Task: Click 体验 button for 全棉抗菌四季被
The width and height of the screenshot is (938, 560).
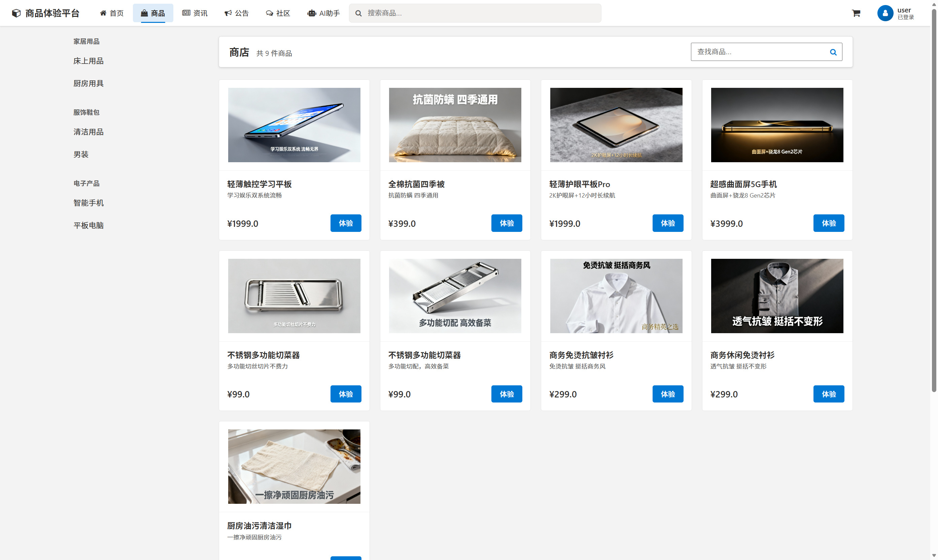Action: coord(507,223)
